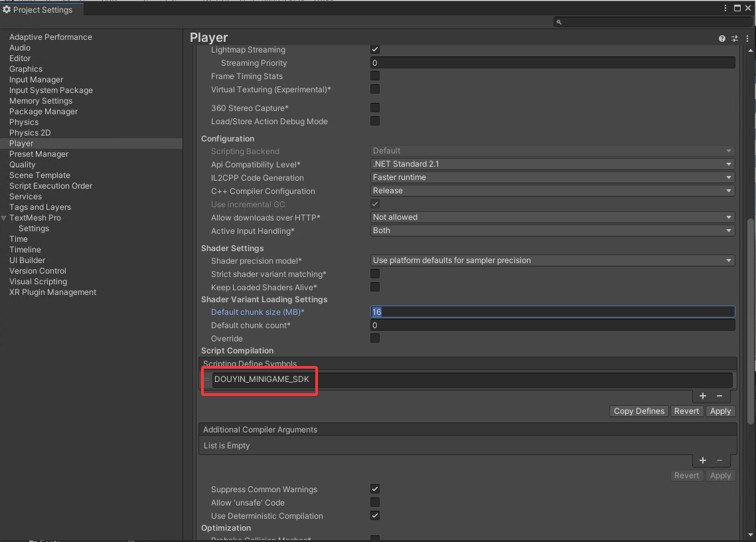The height and width of the screenshot is (542, 756).
Task: Select Memory Settings category
Action: click(x=40, y=101)
